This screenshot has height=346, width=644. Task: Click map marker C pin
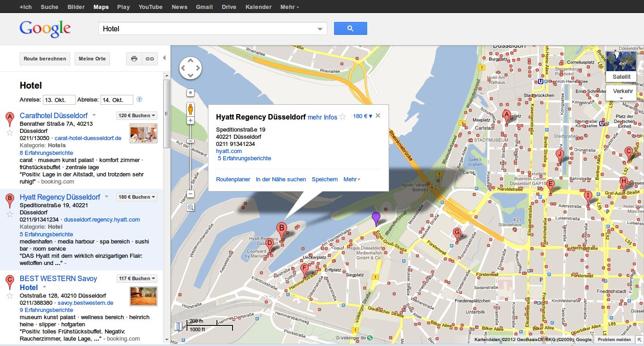pyautogui.click(x=628, y=154)
